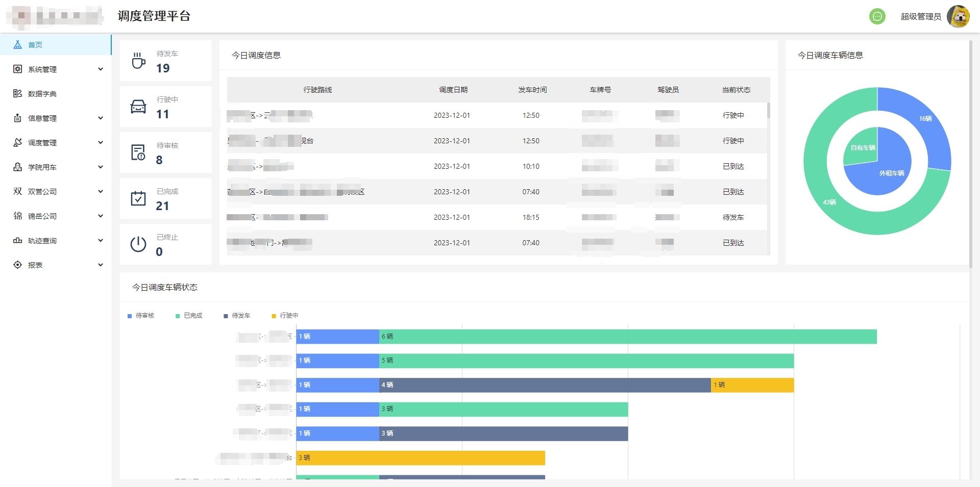
Task: Select the 学院用车 menu label
Action: click(42, 167)
